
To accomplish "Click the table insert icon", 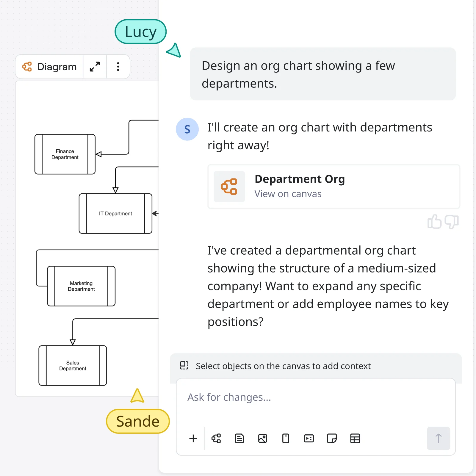I will (x=355, y=439).
